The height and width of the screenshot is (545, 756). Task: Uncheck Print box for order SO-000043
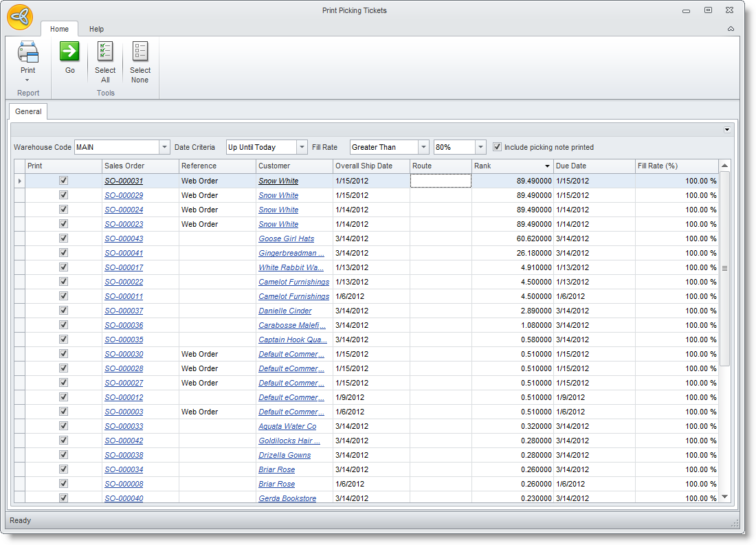coord(64,238)
